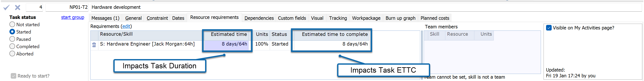The image size is (644, 81).
Task: Click the start group link
Action: [73, 17]
